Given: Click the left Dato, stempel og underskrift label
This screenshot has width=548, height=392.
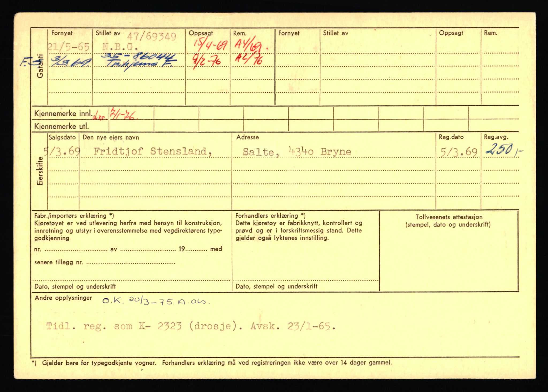Looking at the screenshot, I should (x=75, y=287).
